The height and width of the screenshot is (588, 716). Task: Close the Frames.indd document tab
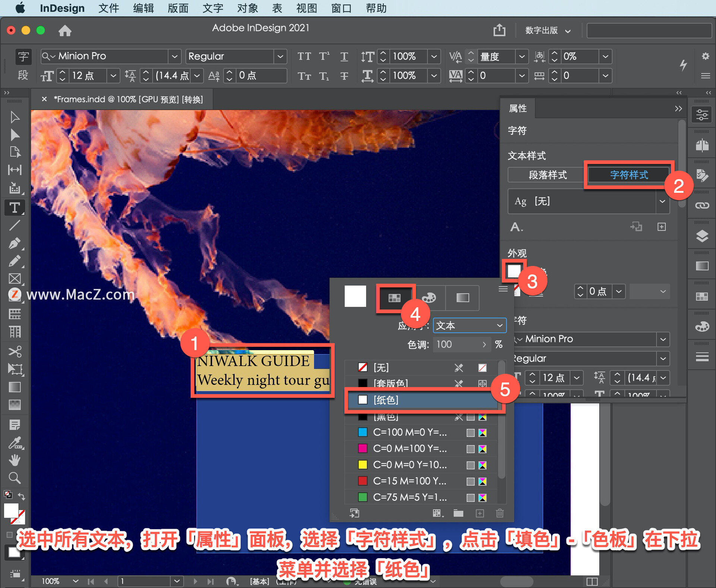44,99
